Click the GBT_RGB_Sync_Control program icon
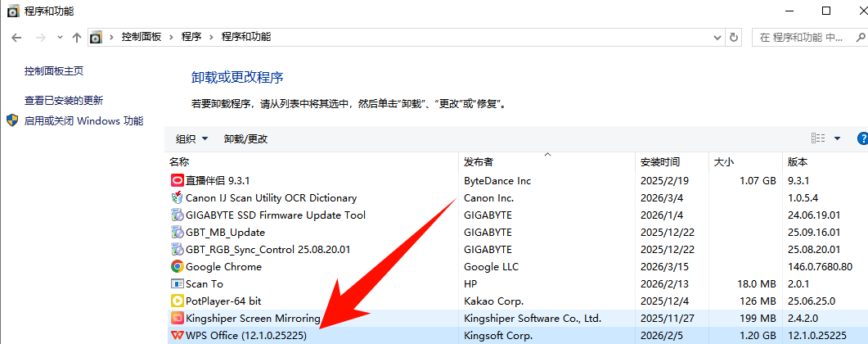Viewport: 868px width, 344px height. coord(178,249)
